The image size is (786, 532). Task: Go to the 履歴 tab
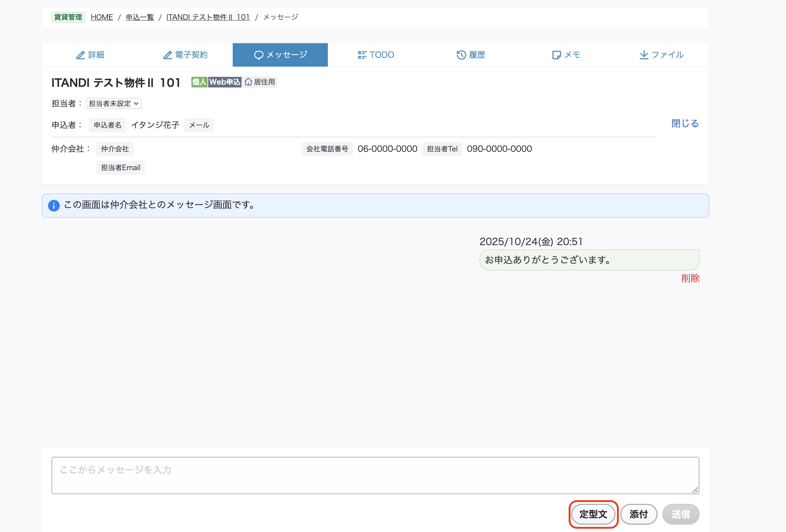(471, 55)
